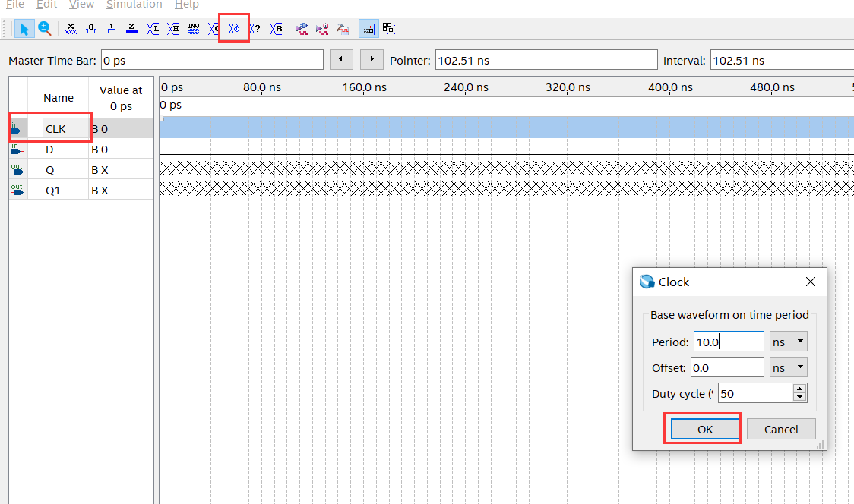Decrease duty cycle with down arrow

(x=799, y=397)
